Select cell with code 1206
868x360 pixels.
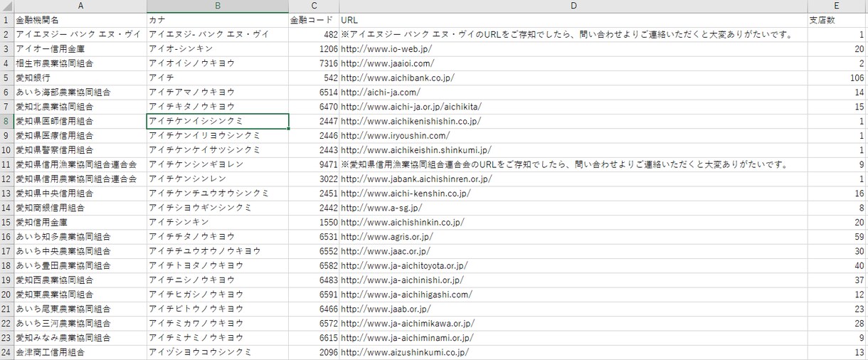[314, 49]
